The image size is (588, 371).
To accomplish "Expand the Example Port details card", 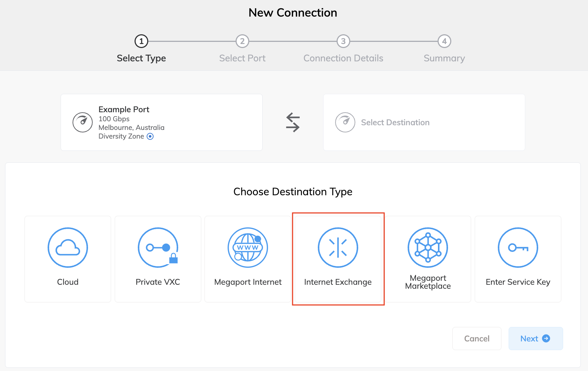I will click(x=161, y=122).
